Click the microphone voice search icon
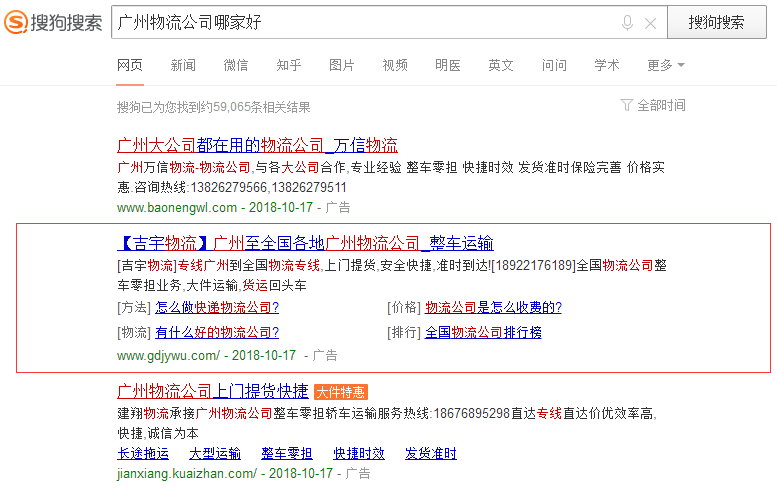777x489 pixels. [x=627, y=23]
